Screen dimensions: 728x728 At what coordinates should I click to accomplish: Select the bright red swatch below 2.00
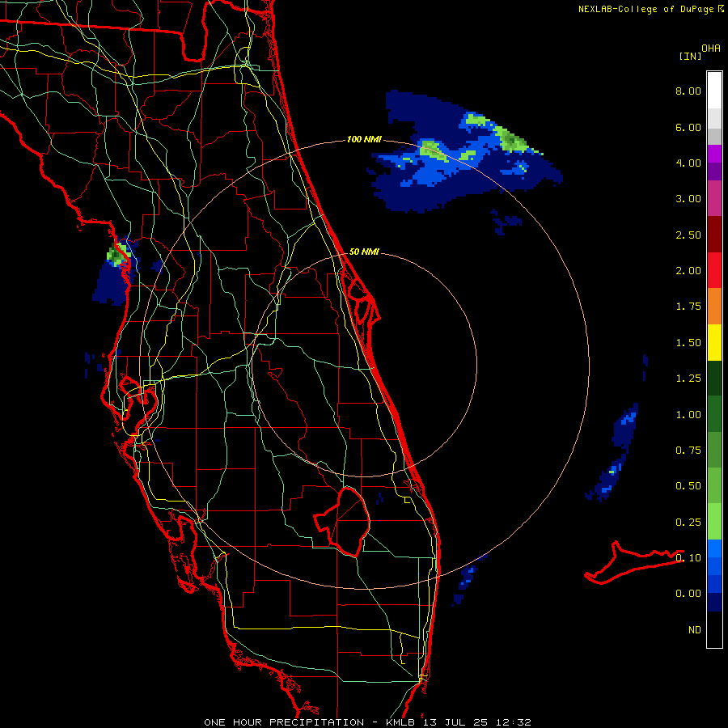coord(714,270)
